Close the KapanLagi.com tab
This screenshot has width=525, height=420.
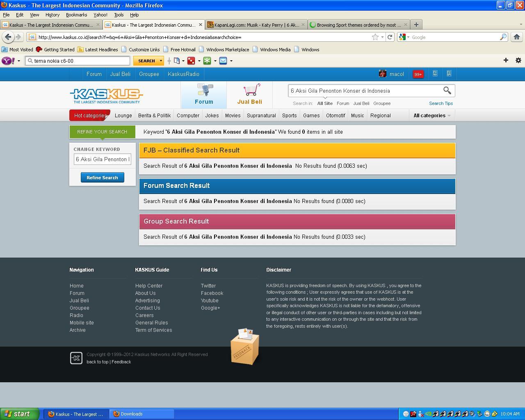click(x=303, y=25)
